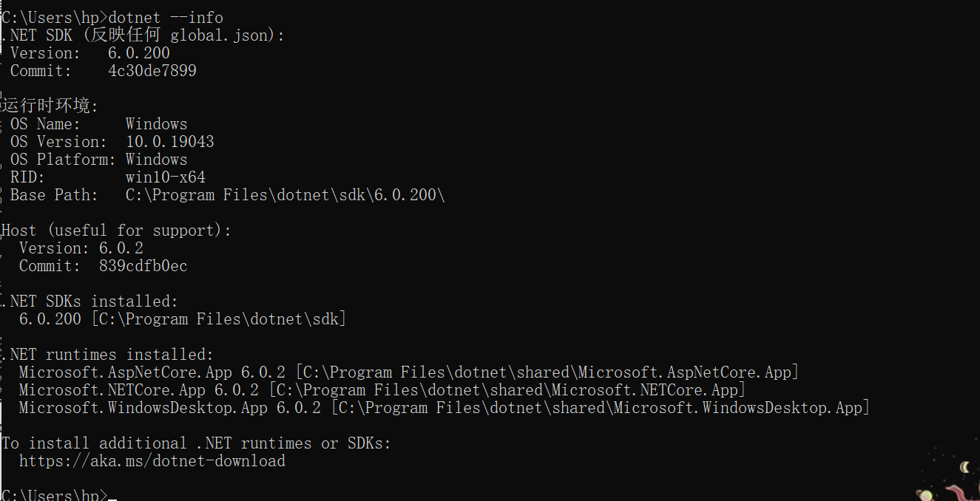Click the installed SDK path in brackets

(218, 319)
